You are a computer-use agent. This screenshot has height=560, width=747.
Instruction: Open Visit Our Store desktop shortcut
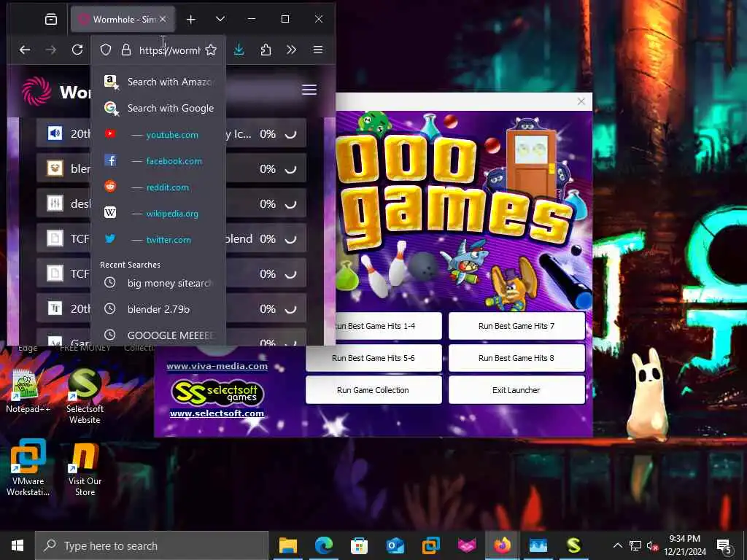pos(85,470)
